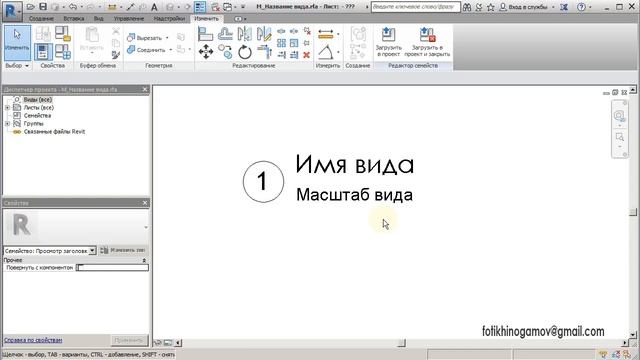Select the Rotate tool circular arrow icon

[x=245, y=52]
